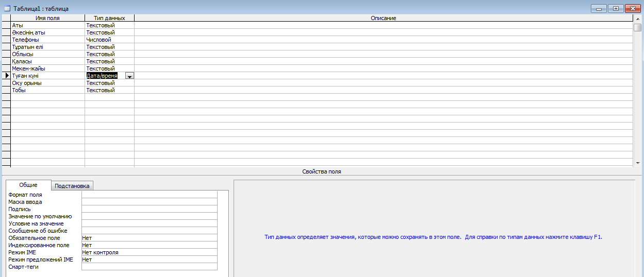Click the Имя поля column header

pos(47,18)
